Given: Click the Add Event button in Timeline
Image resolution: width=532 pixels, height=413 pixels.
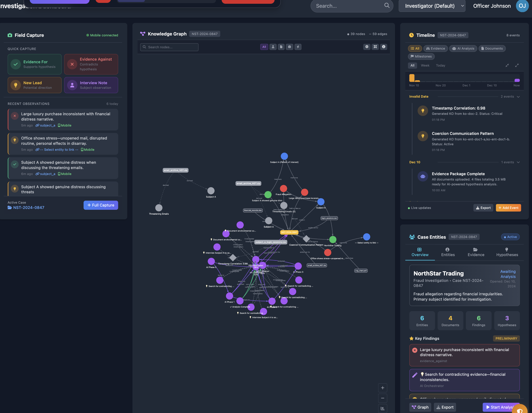Looking at the screenshot, I should click(x=508, y=208).
